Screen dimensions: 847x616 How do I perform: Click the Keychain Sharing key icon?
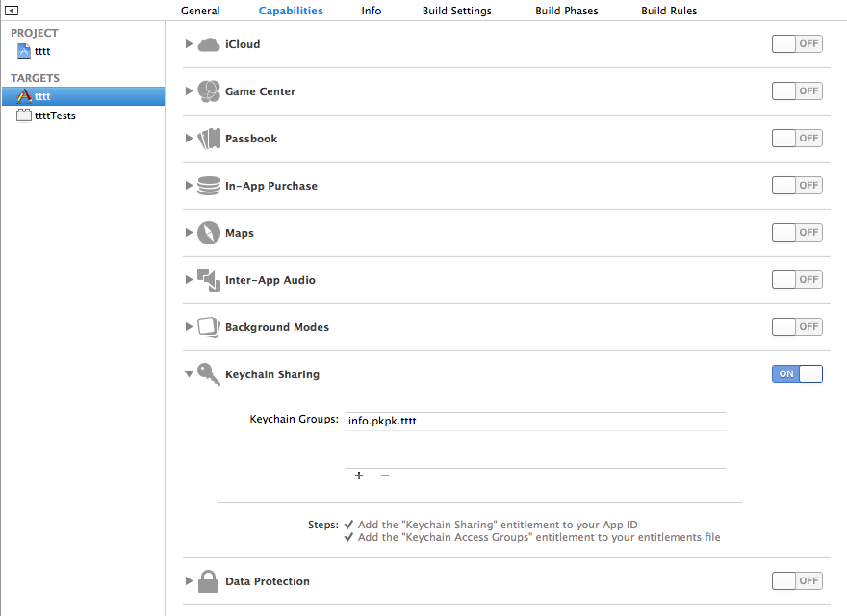pyautogui.click(x=209, y=373)
